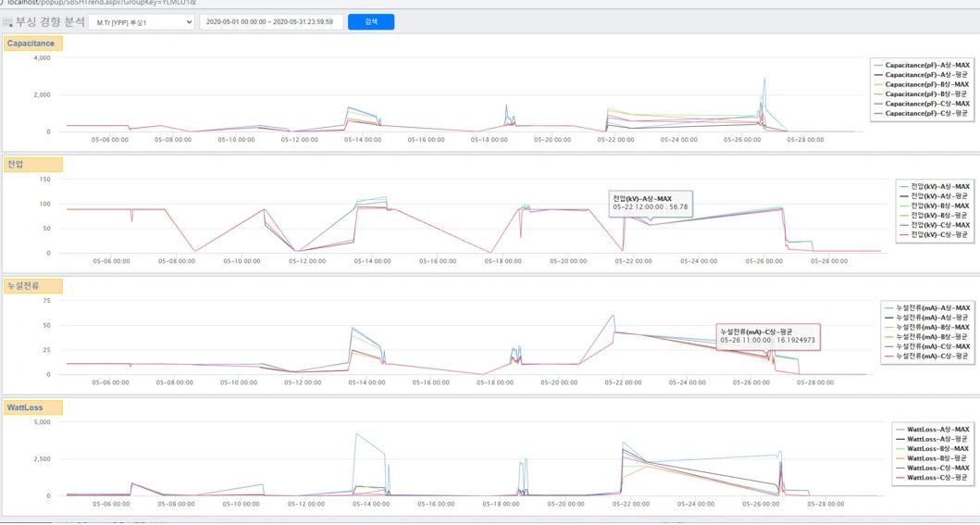Click the 부싱 경향 분석 page title

(x=50, y=22)
